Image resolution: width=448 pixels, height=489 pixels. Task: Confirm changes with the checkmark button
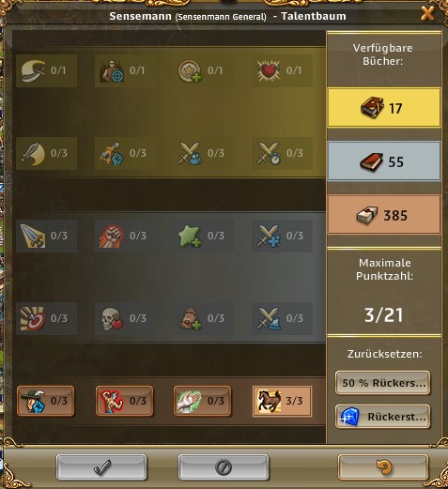click(101, 467)
